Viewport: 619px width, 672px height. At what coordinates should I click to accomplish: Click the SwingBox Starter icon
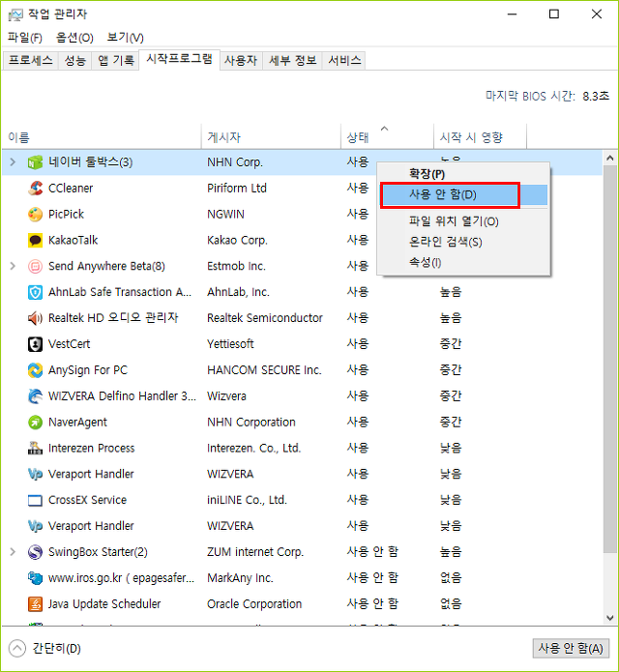coord(35,552)
